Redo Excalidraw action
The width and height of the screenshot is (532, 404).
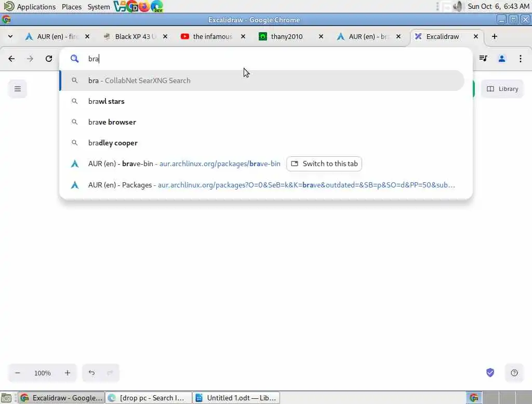tap(110, 373)
